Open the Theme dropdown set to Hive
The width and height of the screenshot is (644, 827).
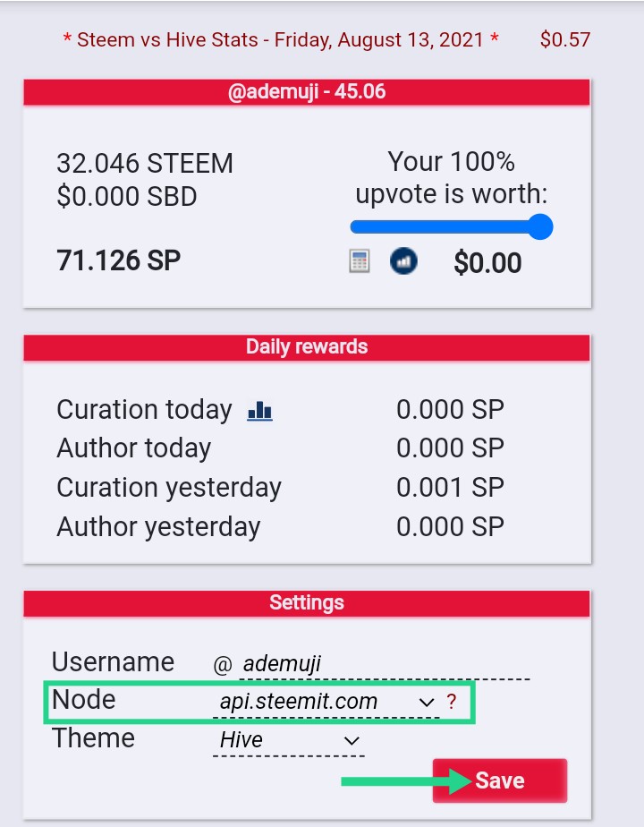click(289, 740)
